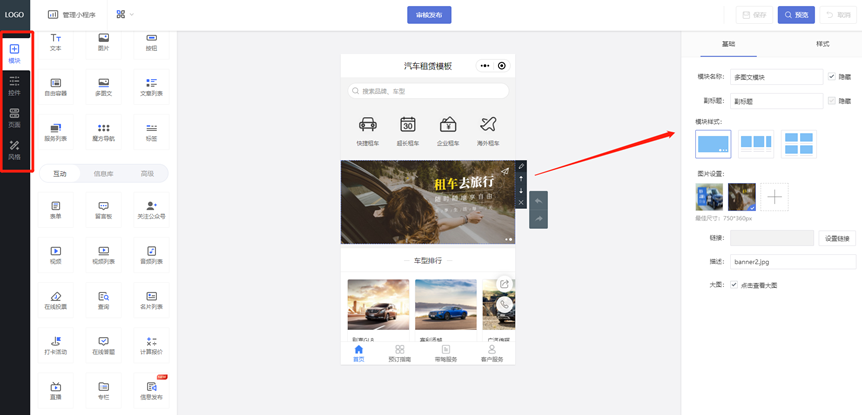Switch to the 样式 tab
The width and height of the screenshot is (862, 415).
click(x=822, y=43)
